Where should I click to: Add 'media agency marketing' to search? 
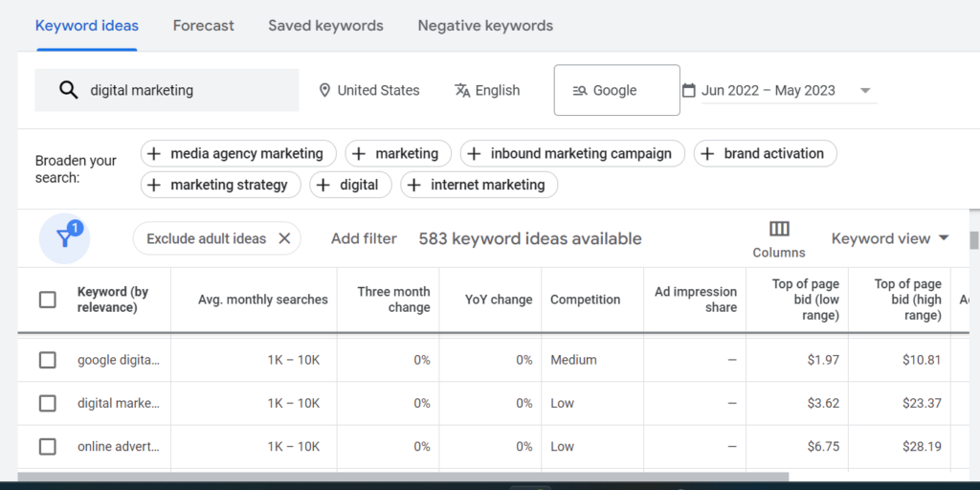pos(238,154)
